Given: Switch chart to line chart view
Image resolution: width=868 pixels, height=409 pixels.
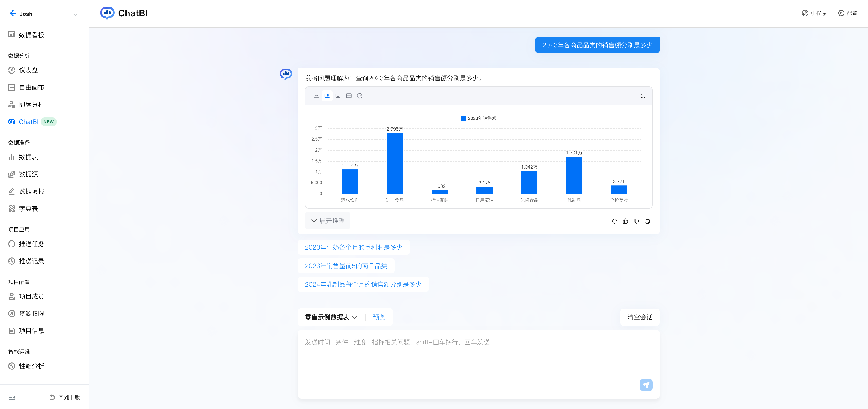Looking at the screenshot, I should click(316, 96).
